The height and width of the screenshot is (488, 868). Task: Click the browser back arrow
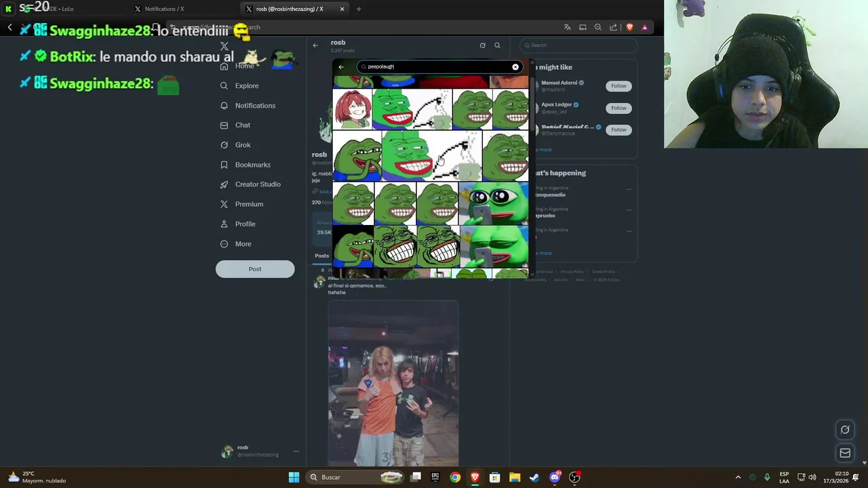point(9,27)
